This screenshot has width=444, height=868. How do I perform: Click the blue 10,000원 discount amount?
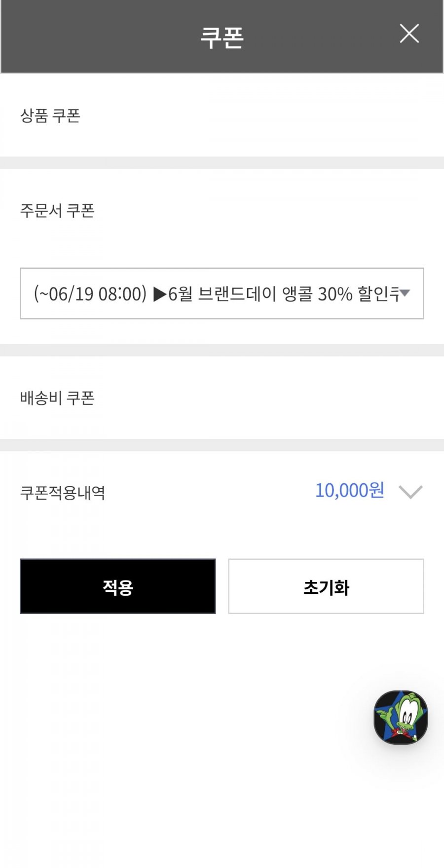(350, 490)
